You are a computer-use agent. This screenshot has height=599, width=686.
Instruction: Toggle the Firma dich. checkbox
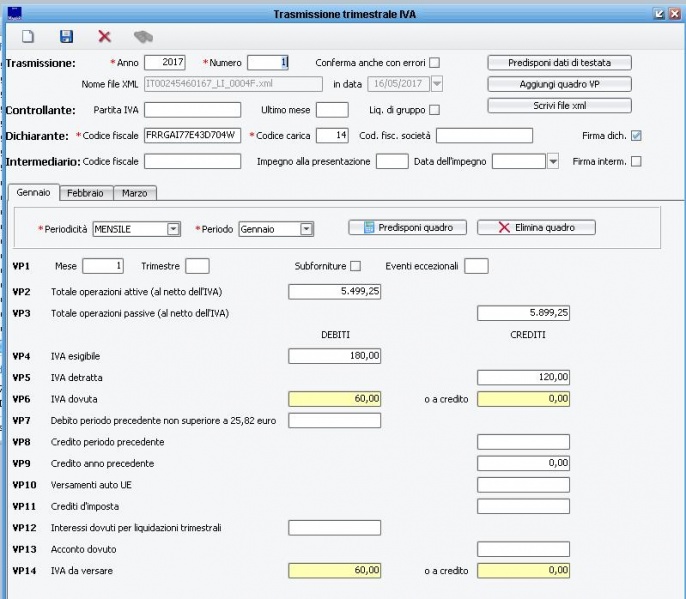636,135
